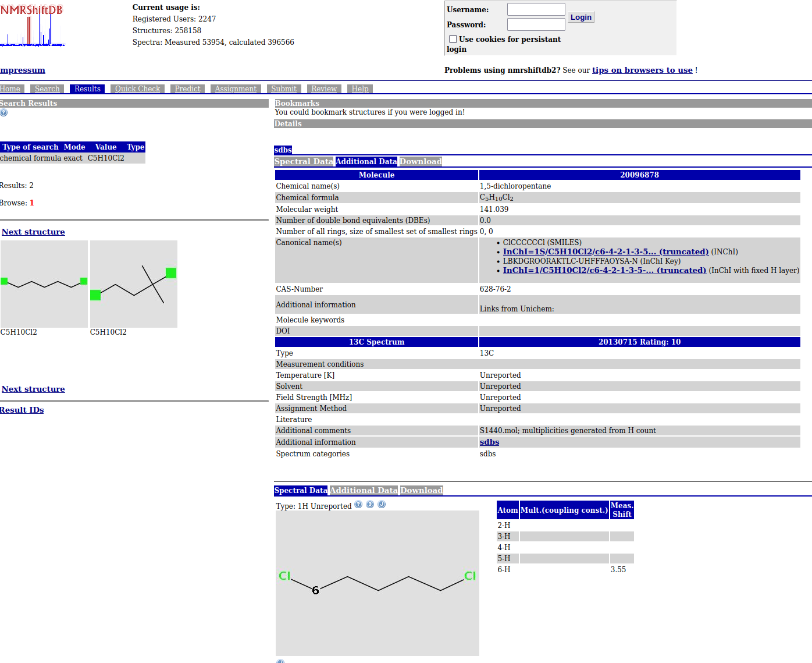Open the truncated InChI=1S link
This screenshot has height=663, width=812.
click(x=606, y=252)
